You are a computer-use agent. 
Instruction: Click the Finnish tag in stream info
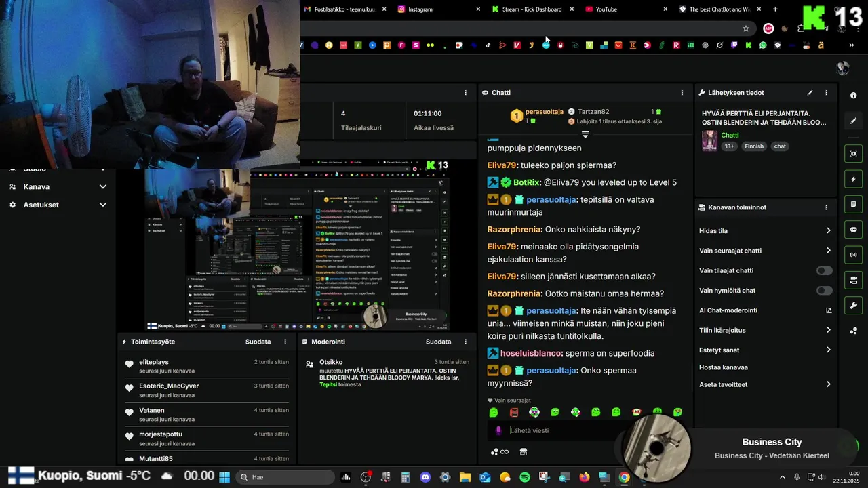tap(754, 146)
